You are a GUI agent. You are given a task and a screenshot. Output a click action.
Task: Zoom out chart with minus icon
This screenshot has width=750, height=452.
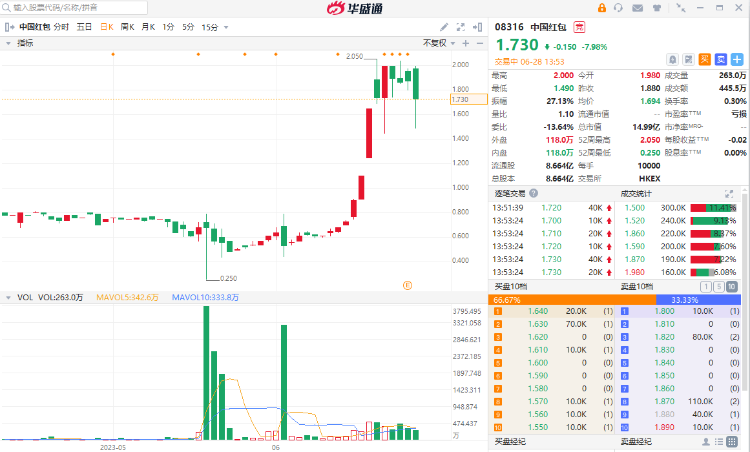pyautogui.click(x=480, y=43)
